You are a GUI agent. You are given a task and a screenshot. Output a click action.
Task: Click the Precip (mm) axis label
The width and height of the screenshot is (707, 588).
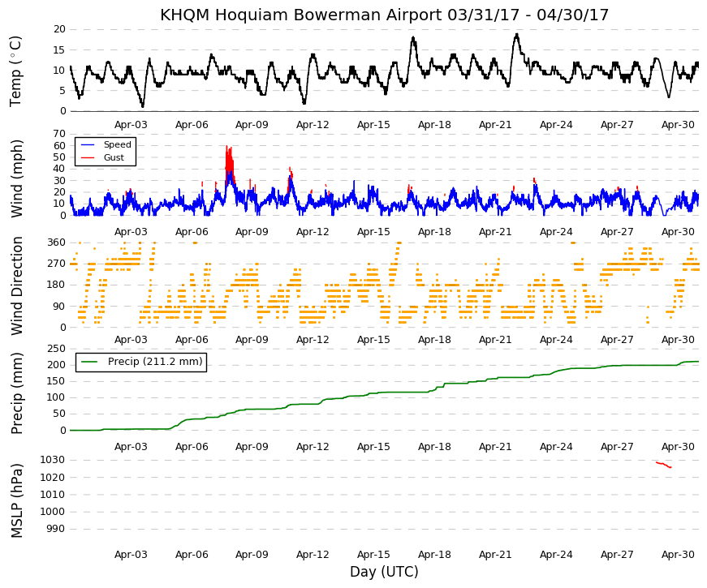point(15,393)
